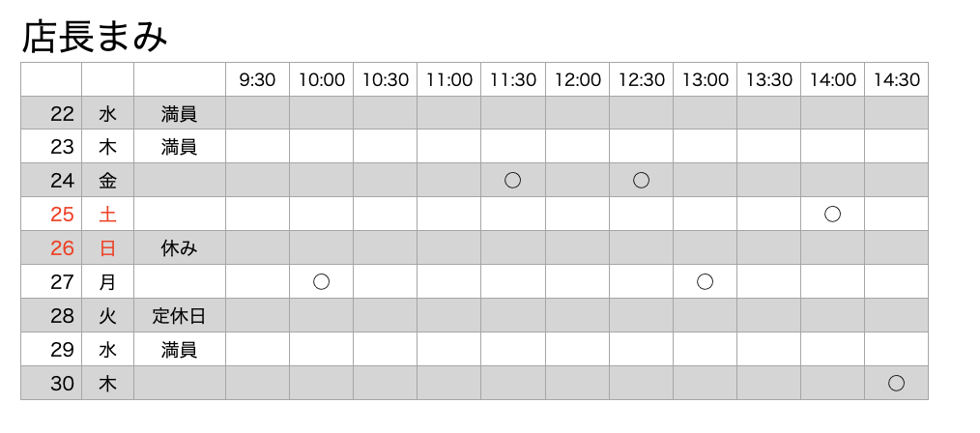Select the 12:30 circle on Friday 24
This screenshot has height=433, width=980.
pos(641,180)
